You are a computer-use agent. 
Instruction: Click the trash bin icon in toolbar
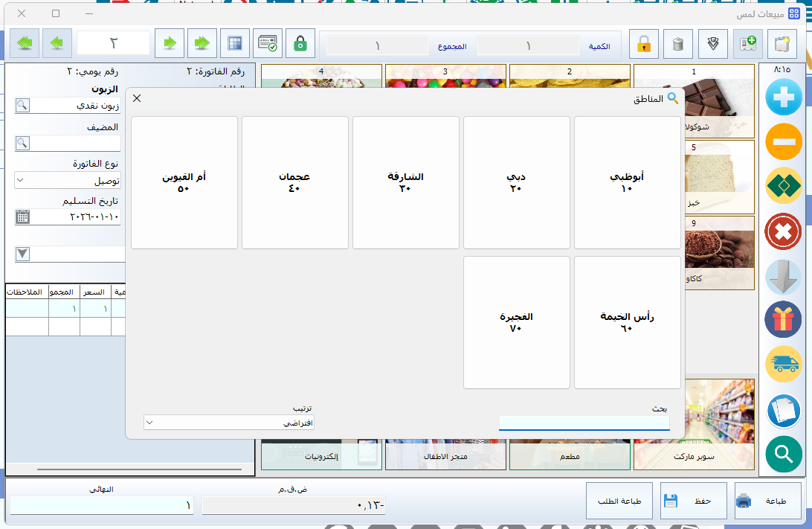677,45
